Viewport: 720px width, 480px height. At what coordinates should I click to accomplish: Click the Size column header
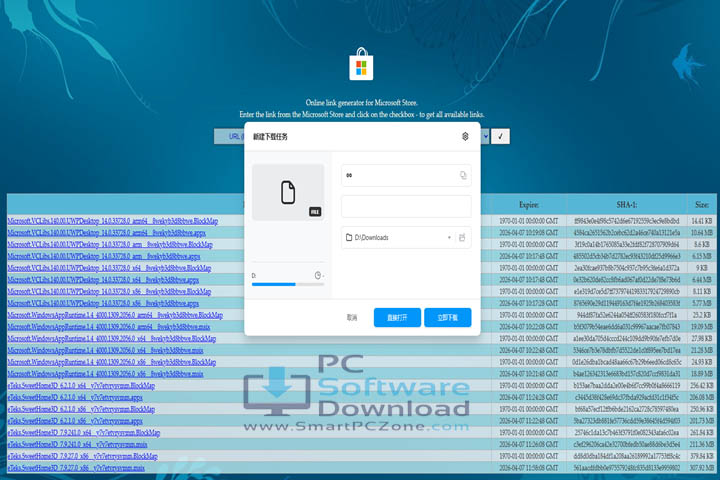pyautogui.click(x=702, y=205)
